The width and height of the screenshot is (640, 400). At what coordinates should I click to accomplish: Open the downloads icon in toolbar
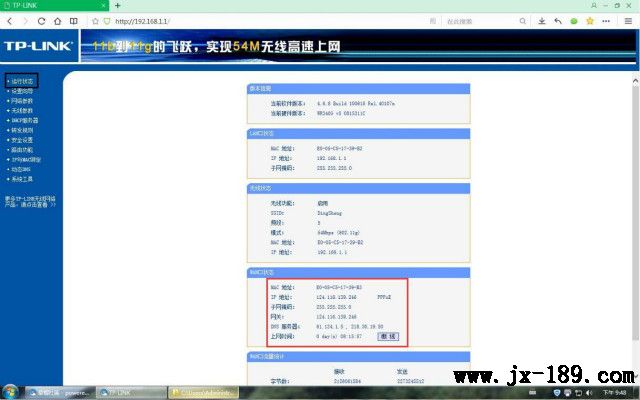(x=542, y=21)
